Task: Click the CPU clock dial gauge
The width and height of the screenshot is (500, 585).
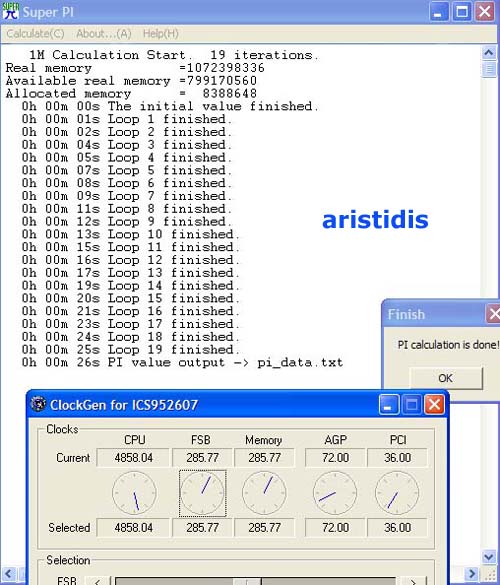Action: point(134,493)
